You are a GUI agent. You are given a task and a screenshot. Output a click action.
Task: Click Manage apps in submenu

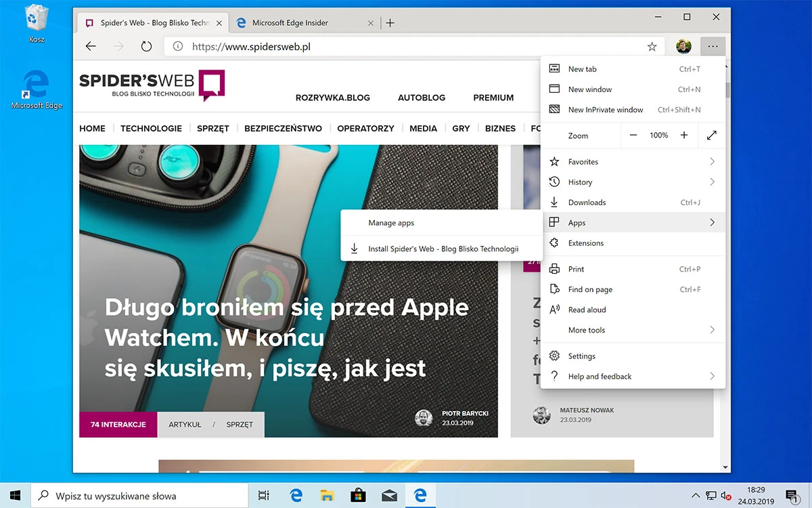[x=442, y=223]
